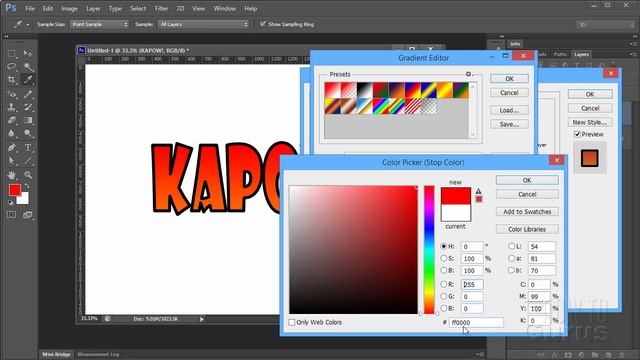Open the tool preset picker arrow
Image resolution: width=640 pixels, height=360 pixels.
tap(28, 25)
